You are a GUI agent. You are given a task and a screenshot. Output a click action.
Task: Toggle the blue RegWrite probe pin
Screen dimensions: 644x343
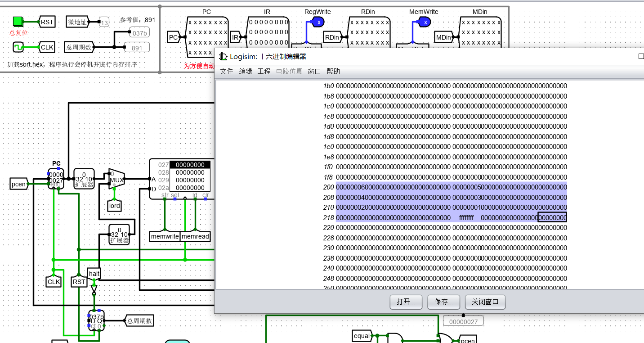(x=318, y=21)
